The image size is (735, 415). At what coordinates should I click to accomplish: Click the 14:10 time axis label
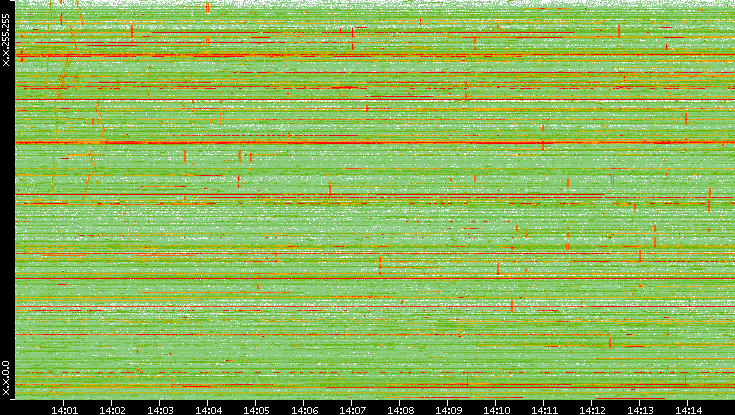click(x=496, y=410)
